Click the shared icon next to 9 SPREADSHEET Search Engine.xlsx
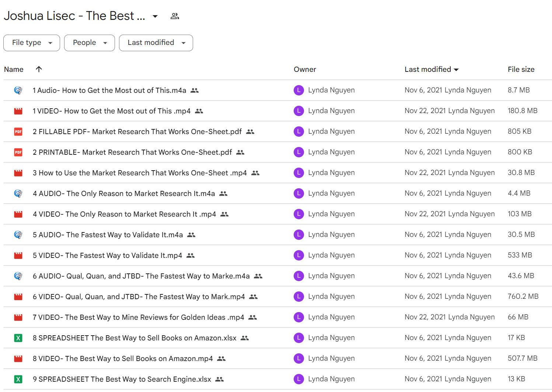The image size is (552, 392). click(x=220, y=379)
